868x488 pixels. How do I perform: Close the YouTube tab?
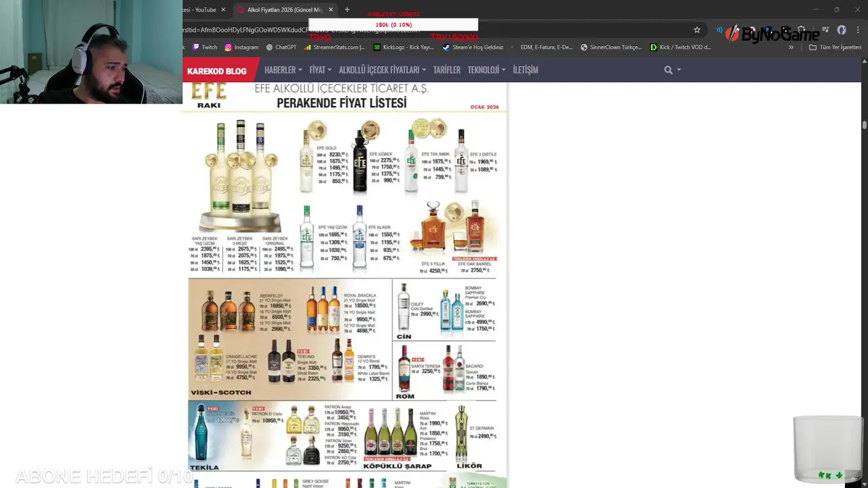[x=223, y=9]
